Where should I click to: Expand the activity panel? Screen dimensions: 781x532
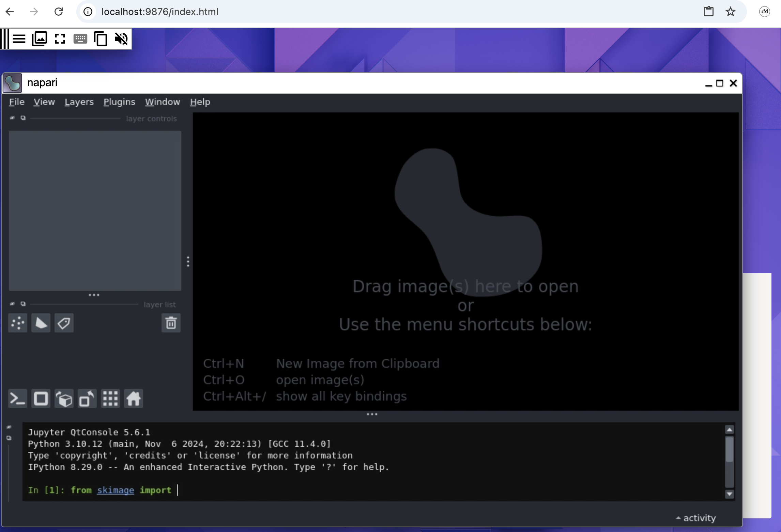coord(696,518)
